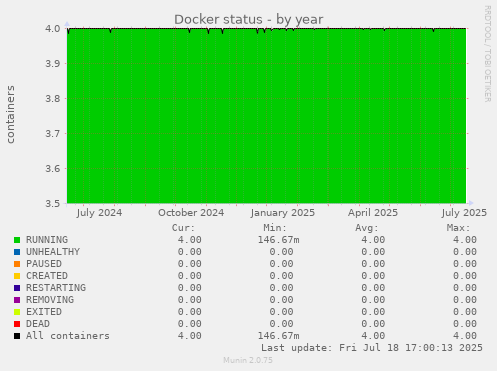The width and height of the screenshot is (497, 371).
Task: Select the All containers legend label
Action: click(x=68, y=336)
